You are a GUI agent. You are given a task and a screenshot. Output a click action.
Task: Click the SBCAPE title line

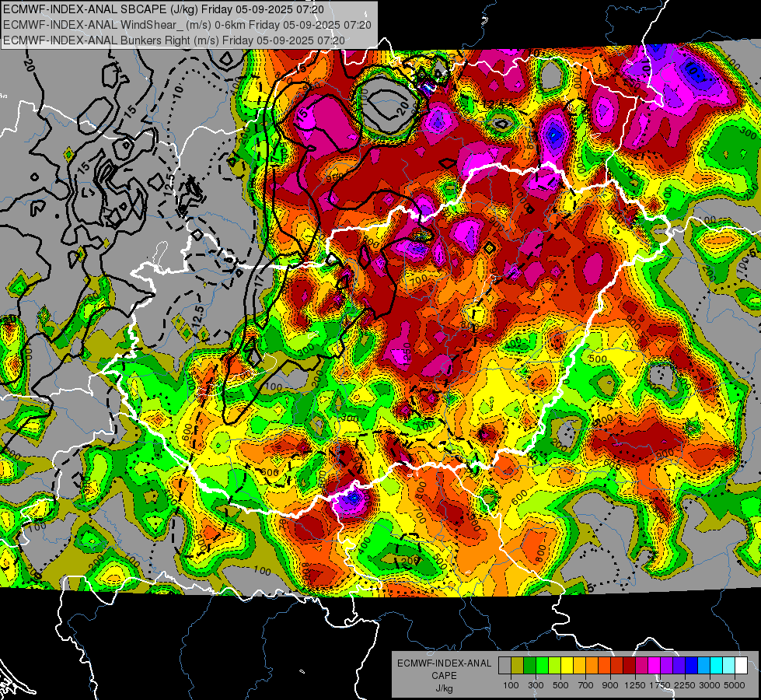coord(163,9)
